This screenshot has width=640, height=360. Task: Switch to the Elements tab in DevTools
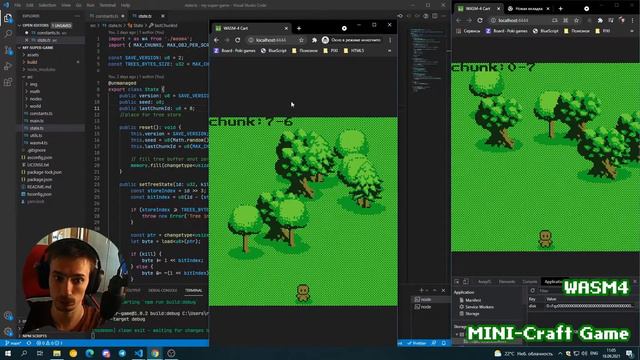507,282
